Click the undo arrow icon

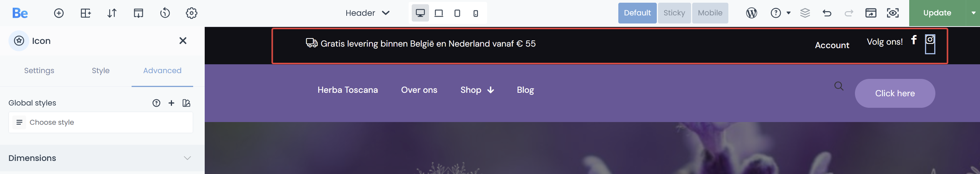coord(827,13)
